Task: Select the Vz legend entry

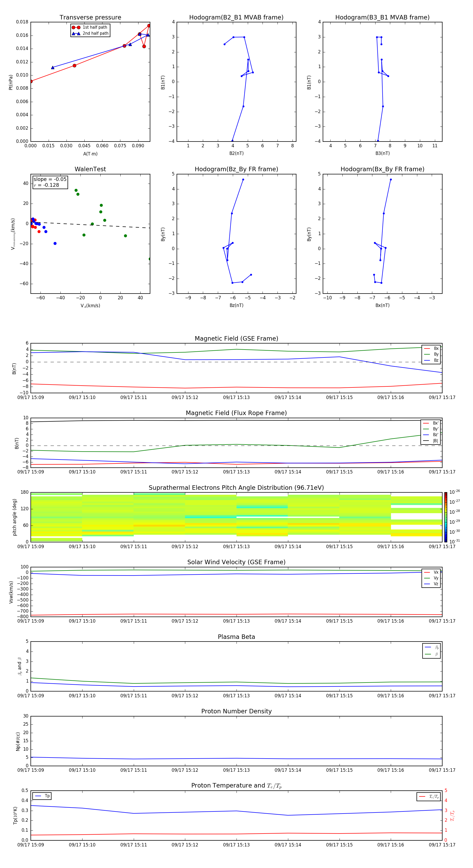Action: click(431, 584)
